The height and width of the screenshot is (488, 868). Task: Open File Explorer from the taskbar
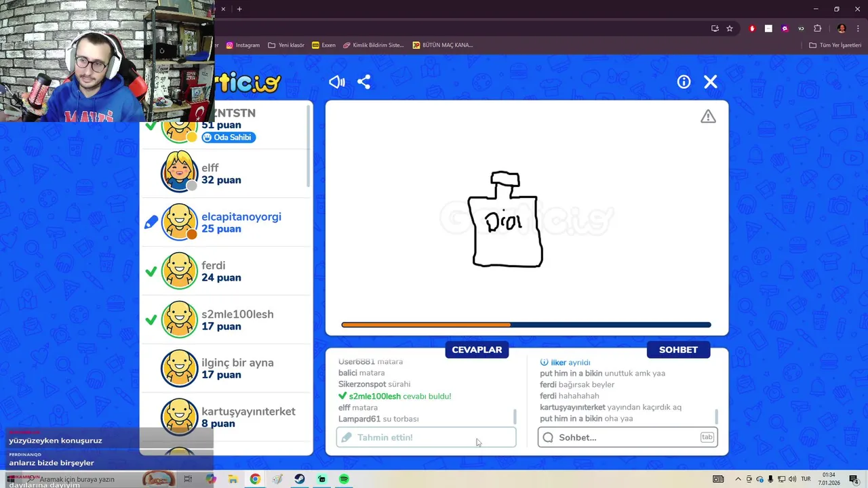[x=233, y=479]
